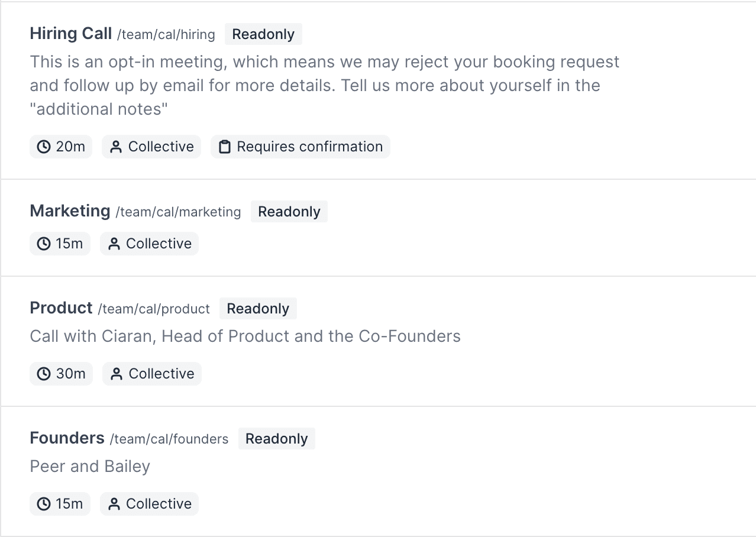Open the Hiring Call event type
Screen dimensions: 756x537
tap(71, 34)
